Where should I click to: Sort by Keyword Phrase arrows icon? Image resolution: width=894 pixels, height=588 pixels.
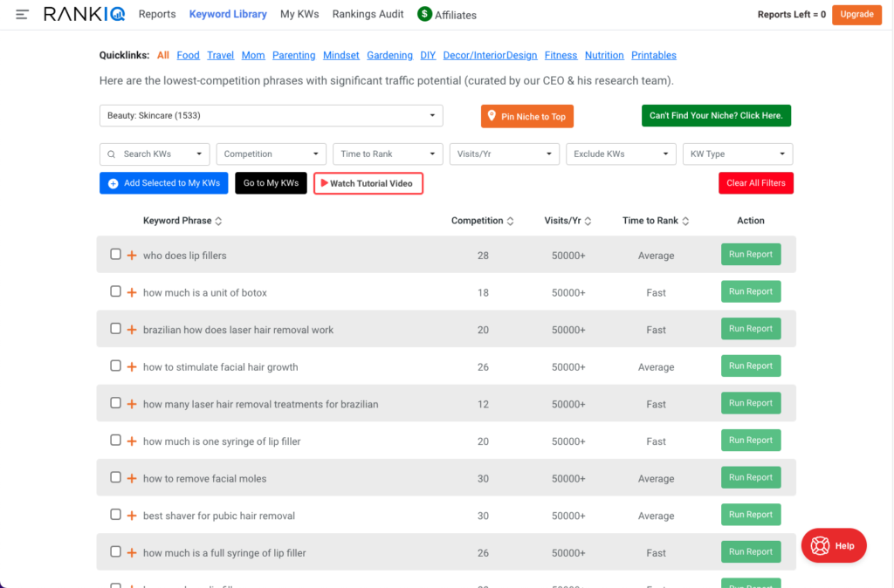click(x=218, y=221)
